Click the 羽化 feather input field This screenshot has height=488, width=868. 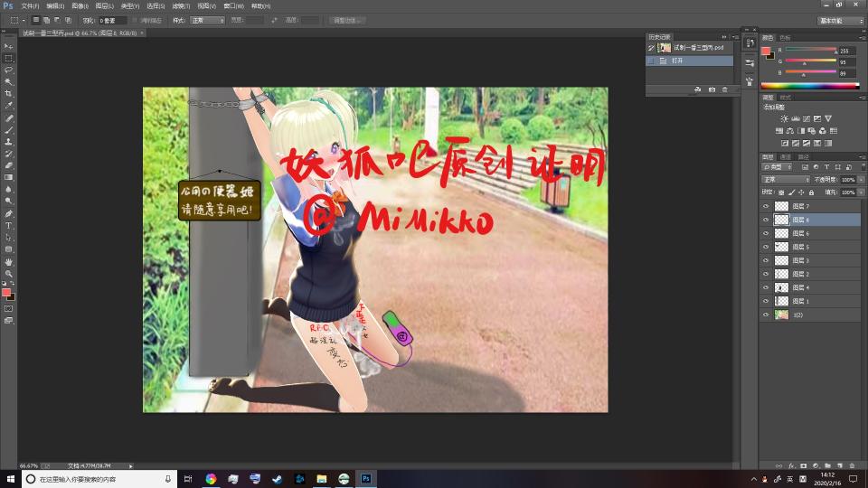[113, 21]
